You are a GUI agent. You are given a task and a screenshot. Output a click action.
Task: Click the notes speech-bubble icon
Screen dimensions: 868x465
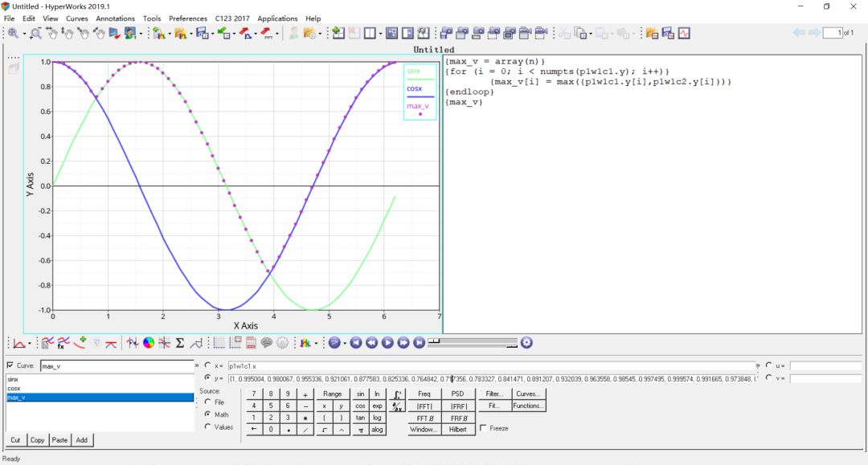click(x=266, y=343)
